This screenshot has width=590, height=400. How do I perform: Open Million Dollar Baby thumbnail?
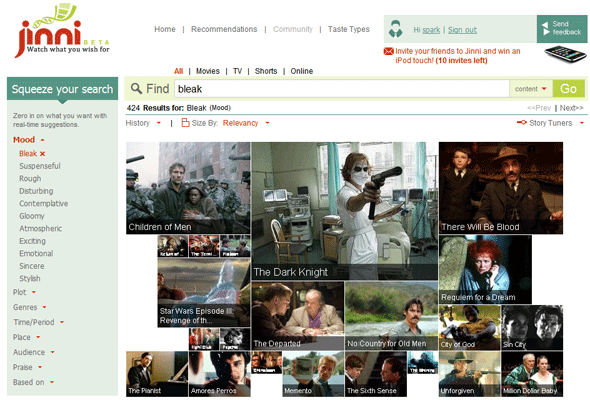tap(532, 374)
